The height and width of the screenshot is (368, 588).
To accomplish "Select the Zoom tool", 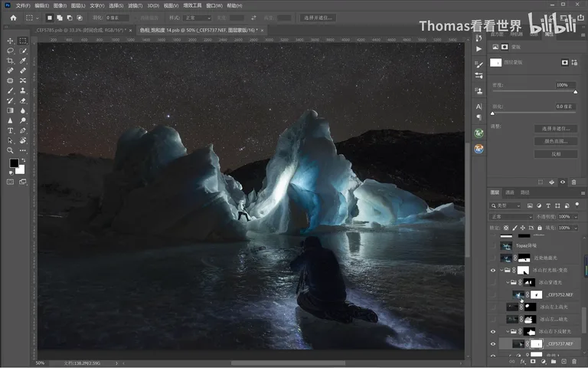I will click(x=10, y=150).
